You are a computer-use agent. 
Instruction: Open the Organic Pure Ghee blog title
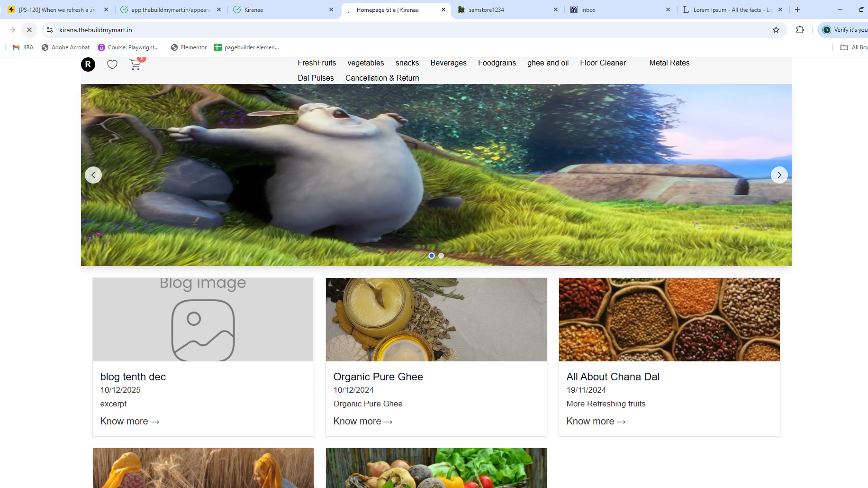coord(378,377)
